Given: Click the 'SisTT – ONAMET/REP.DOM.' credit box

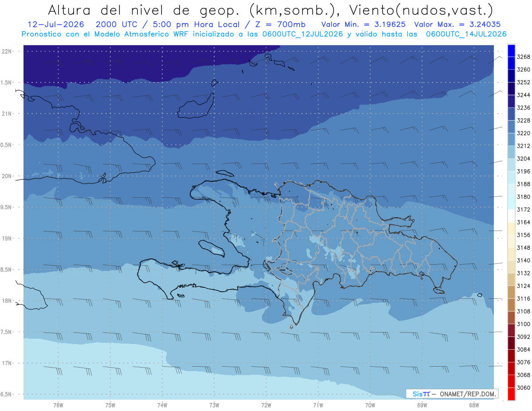Looking at the screenshot, I should pos(452,393).
